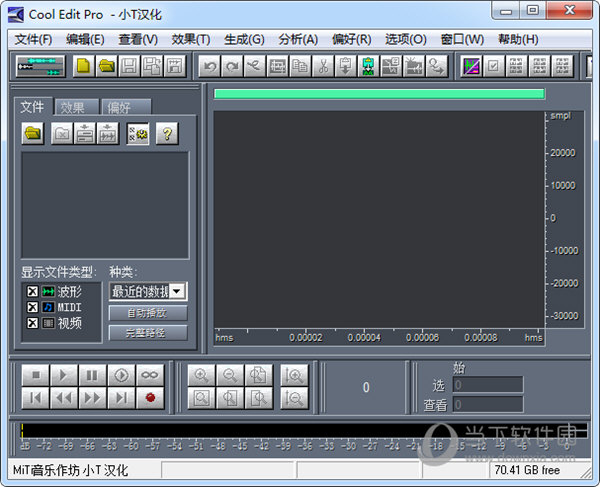Zoom out vertically icon
600x487 pixels.
pyautogui.click(x=294, y=398)
